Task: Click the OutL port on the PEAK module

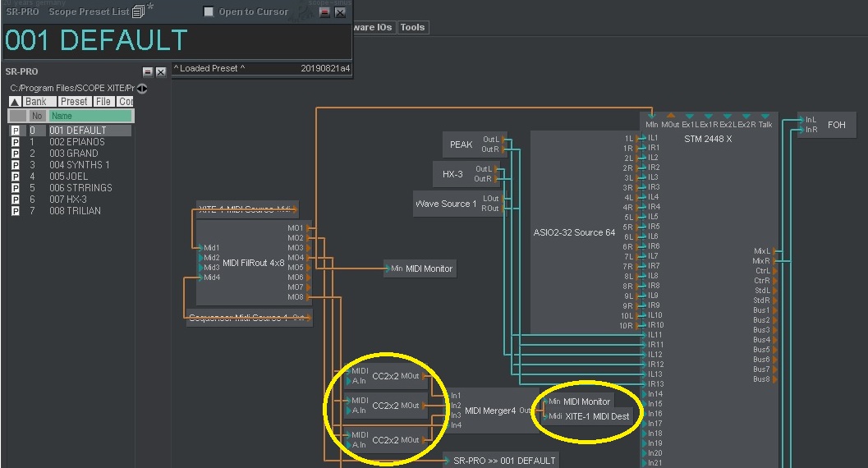Action: pyautogui.click(x=504, y=140)
